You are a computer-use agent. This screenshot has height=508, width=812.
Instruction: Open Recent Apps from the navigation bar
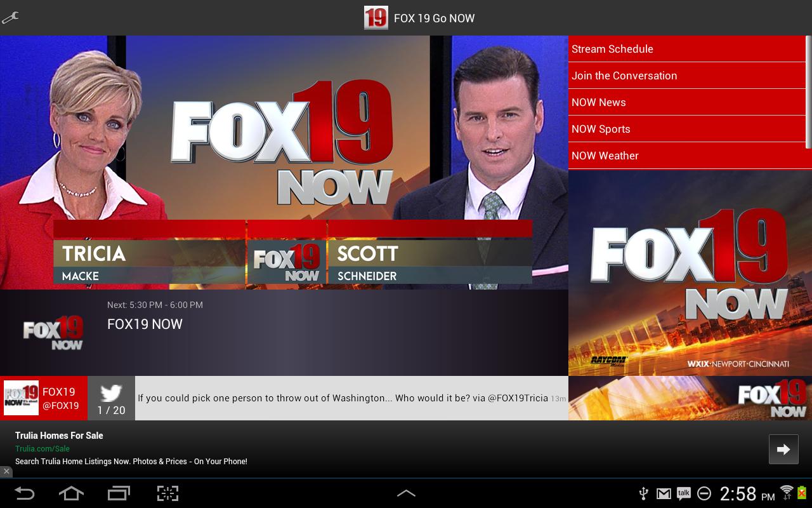[118, 493]
